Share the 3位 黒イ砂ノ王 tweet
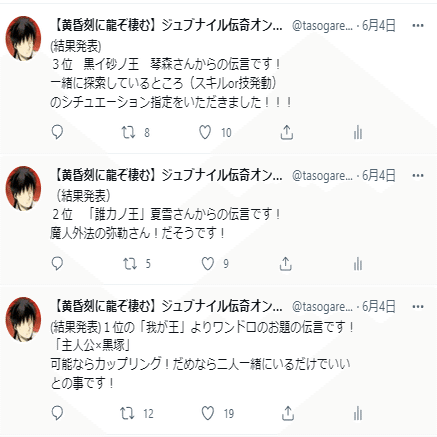Viewport: 437px width, 437px height. click(x=287, y=132)
